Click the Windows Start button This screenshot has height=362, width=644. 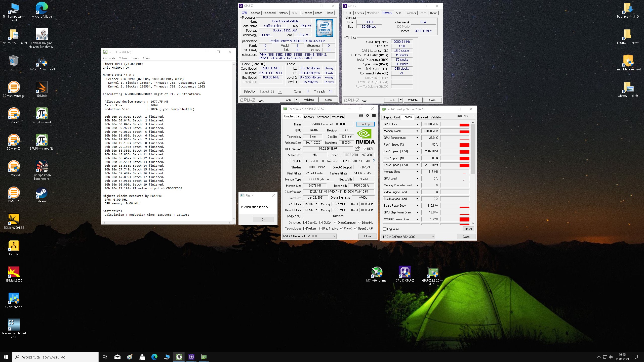(6, 357)
